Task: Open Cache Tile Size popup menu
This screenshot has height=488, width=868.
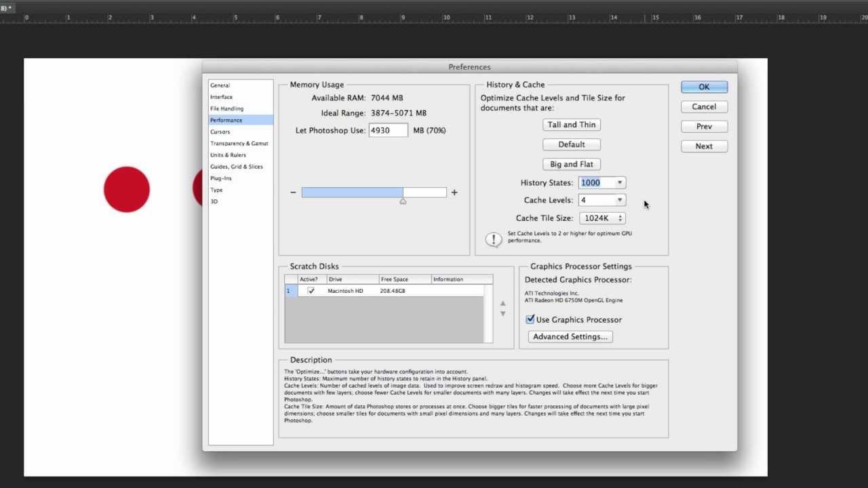Action: click(601, 218)
